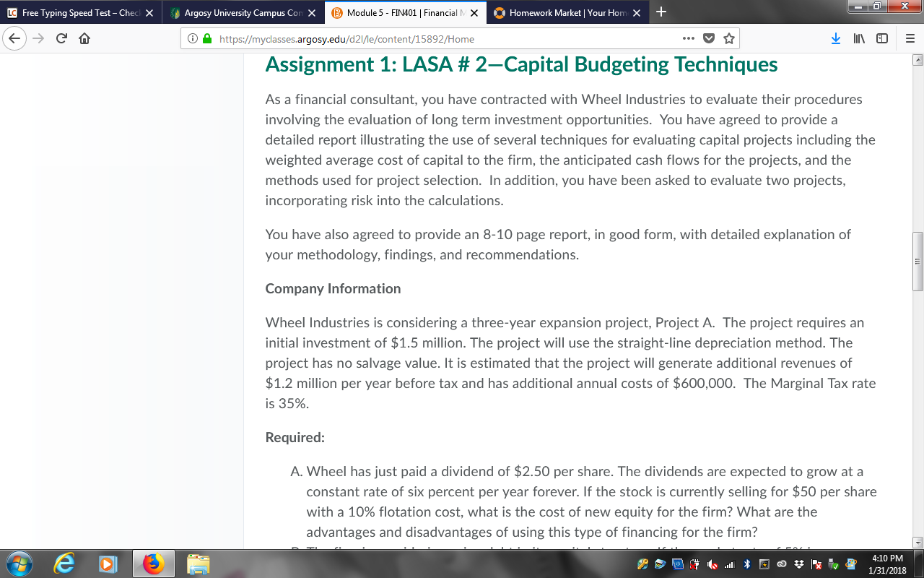Screen dimensions: 924x578
Task: Go back to previous page
Action: (14, 39)
